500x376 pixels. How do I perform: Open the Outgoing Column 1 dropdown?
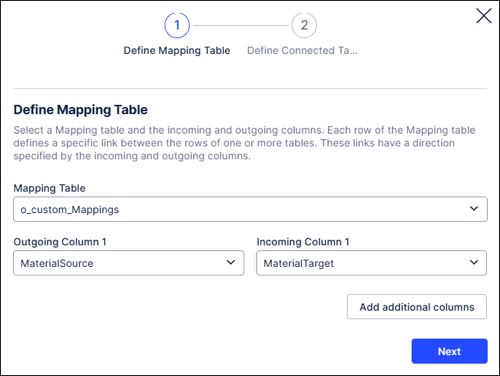pyautogui.click(x=129, y=263)
